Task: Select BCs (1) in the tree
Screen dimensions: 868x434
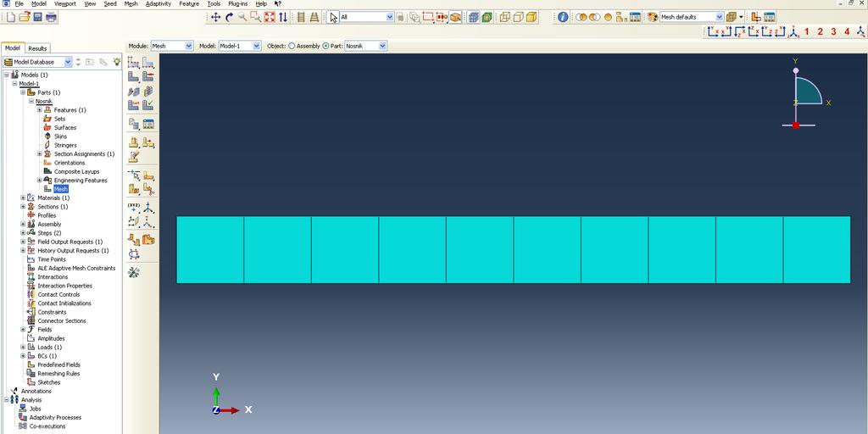Action: [x=47, y=356]
